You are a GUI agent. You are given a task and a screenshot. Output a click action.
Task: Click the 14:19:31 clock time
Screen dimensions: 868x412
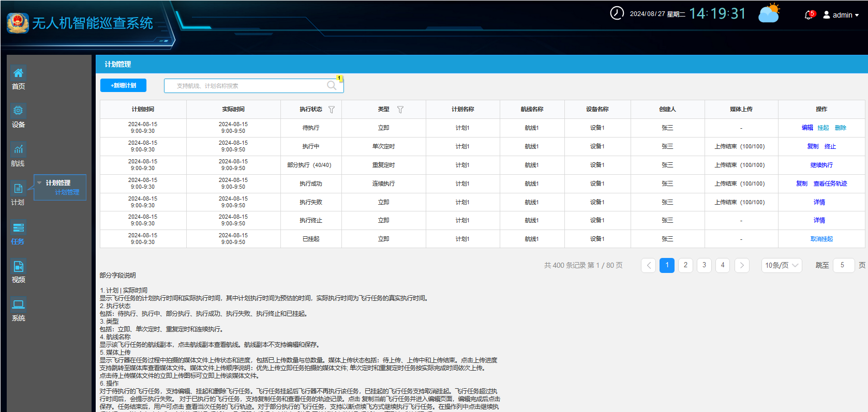click(x=717, y=13)
